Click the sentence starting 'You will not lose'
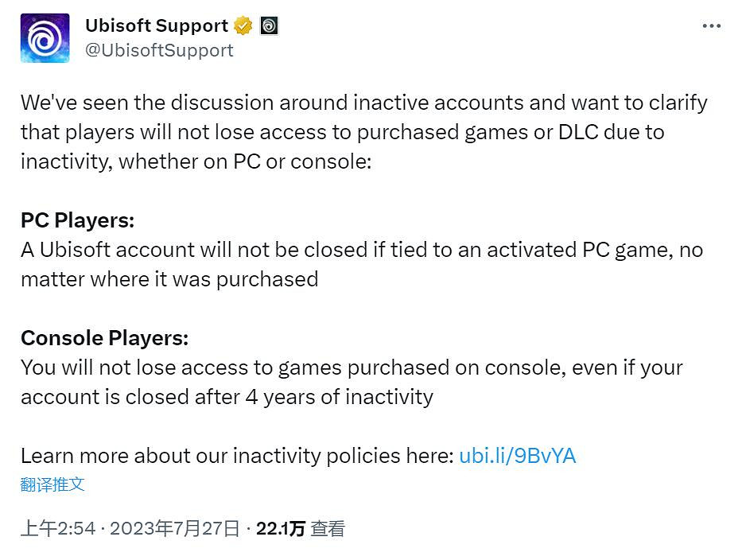Viewport: 742px width, 560px height. coord(352,367)
